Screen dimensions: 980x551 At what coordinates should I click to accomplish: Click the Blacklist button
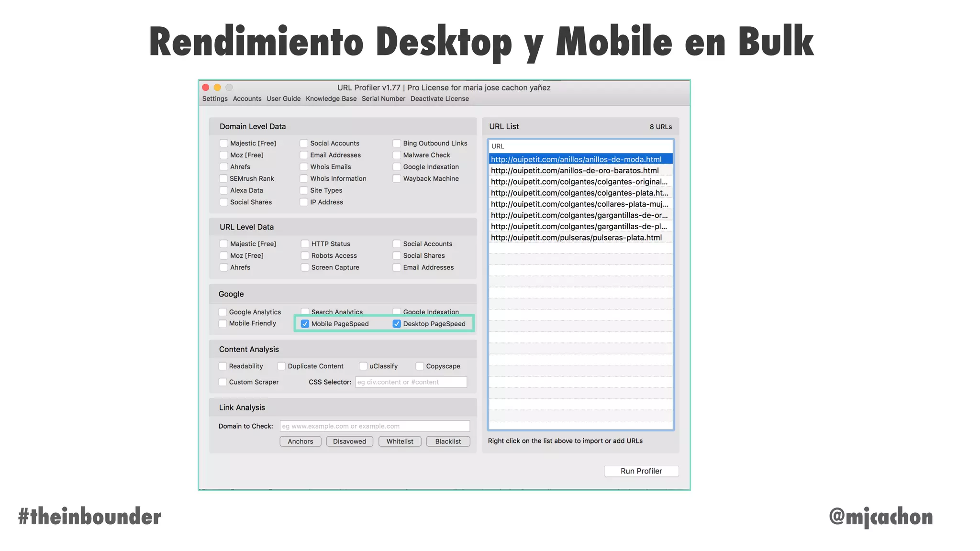[x=448, y=441]
